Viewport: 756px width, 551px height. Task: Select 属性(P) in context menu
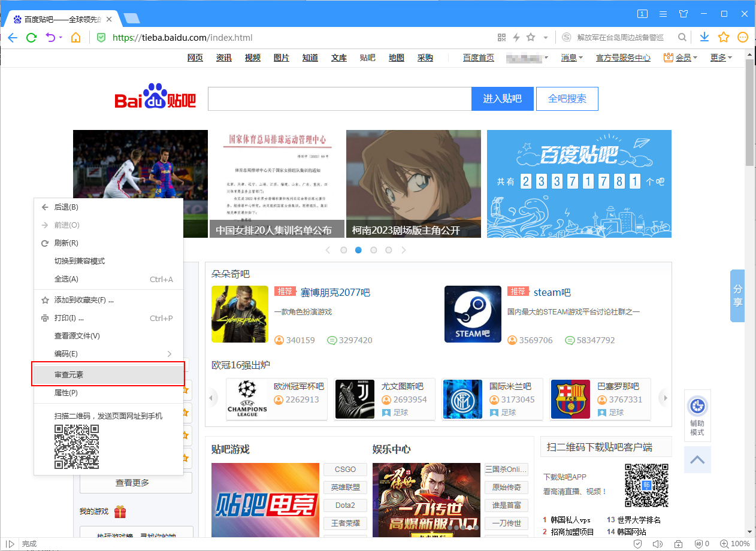[108, 393]
